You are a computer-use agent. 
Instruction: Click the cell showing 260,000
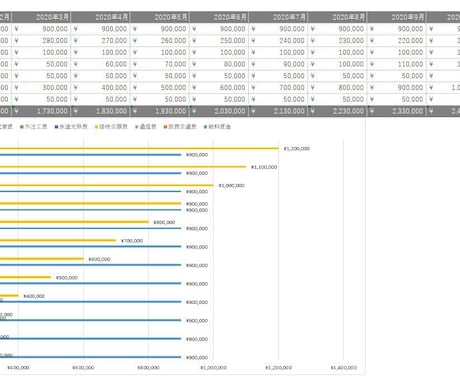tap(160, 41)
